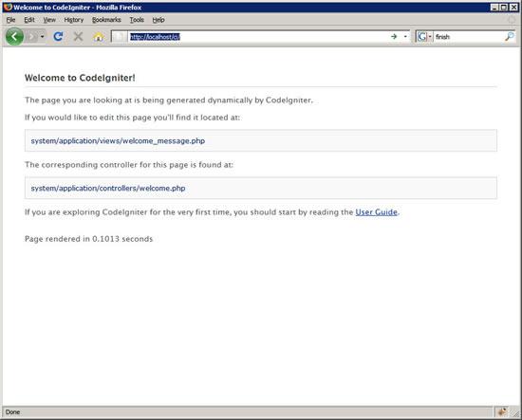
Task: Go to the Home page icon
Action: [98, 36]
